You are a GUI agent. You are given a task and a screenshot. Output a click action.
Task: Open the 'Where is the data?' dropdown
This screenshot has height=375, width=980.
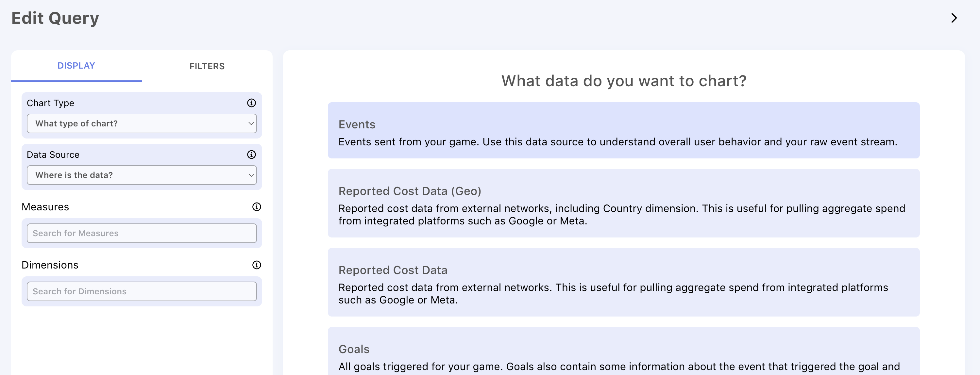point(142,175)
